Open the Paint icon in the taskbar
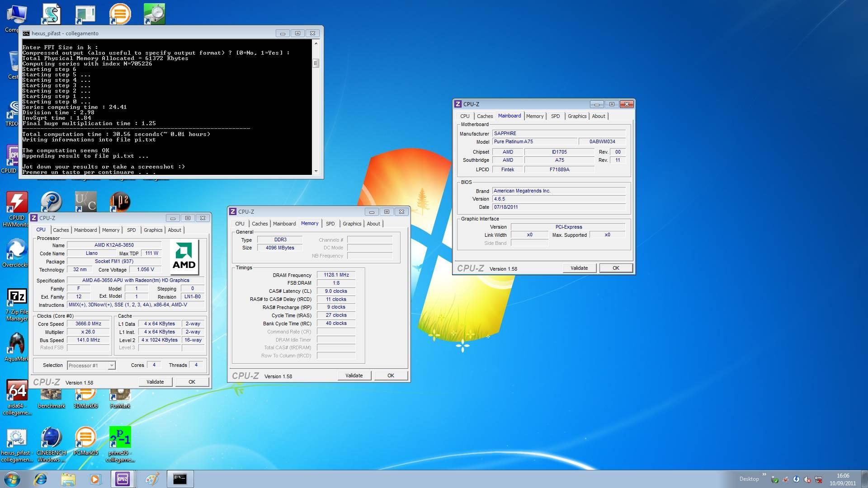Viewport: 868px width, 488px height. coord(151,479)
